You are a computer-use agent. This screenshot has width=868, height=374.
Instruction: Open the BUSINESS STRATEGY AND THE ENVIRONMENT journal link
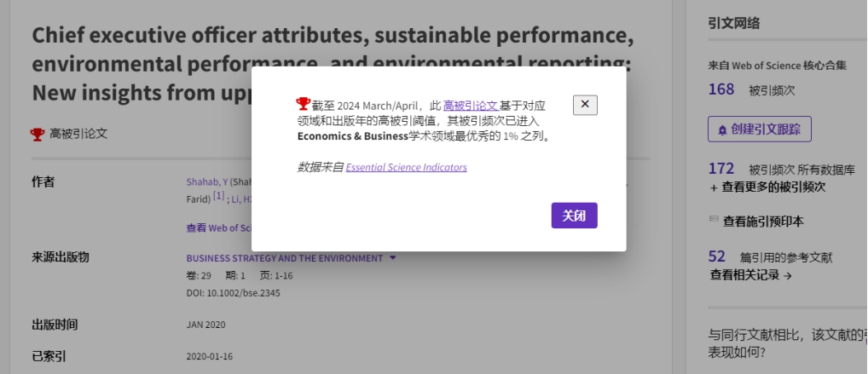[x=285, y=258]
